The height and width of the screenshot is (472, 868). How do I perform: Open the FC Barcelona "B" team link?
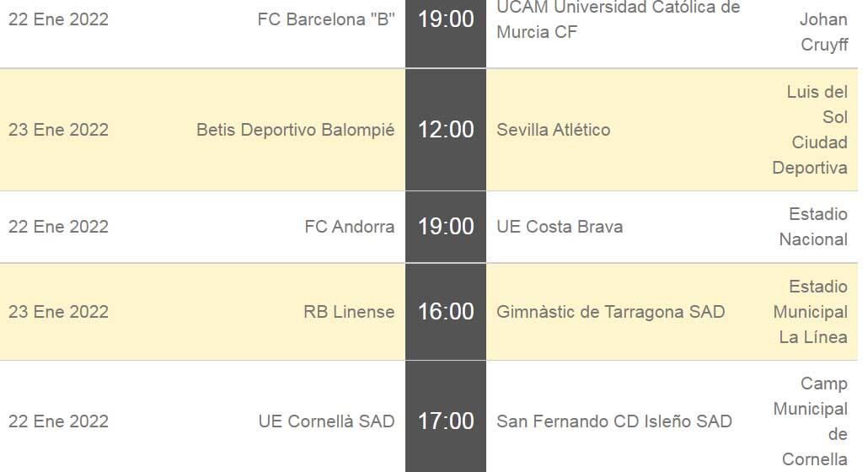click(326, 19)
